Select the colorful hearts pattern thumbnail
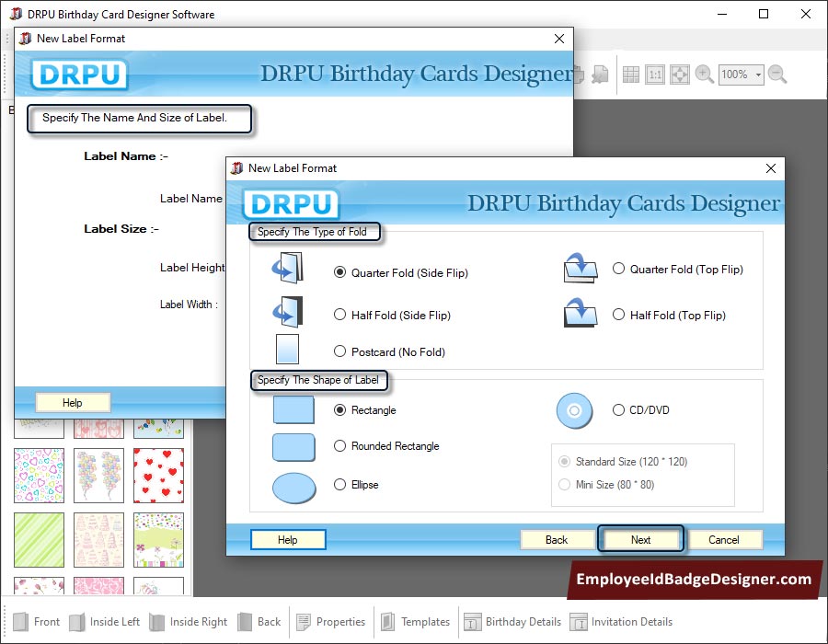This screenshot has width=828, height=644. (39, 475)
